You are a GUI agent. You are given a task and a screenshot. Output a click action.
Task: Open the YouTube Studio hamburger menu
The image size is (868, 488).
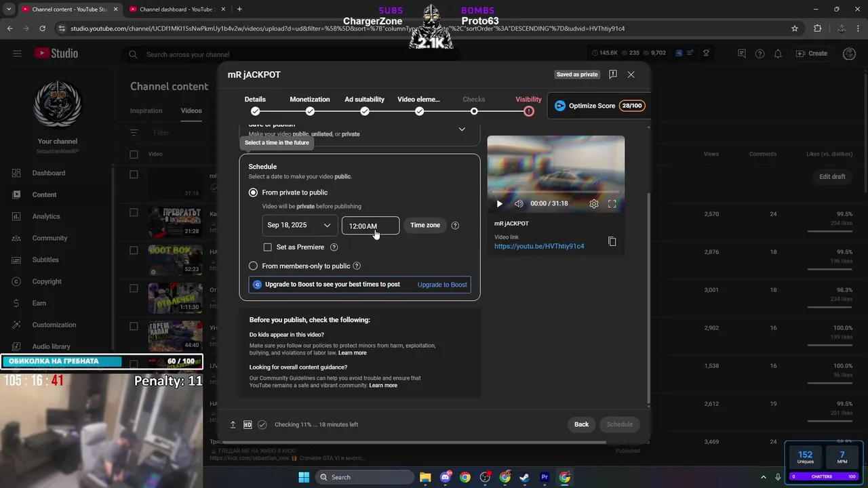point(17,54)
